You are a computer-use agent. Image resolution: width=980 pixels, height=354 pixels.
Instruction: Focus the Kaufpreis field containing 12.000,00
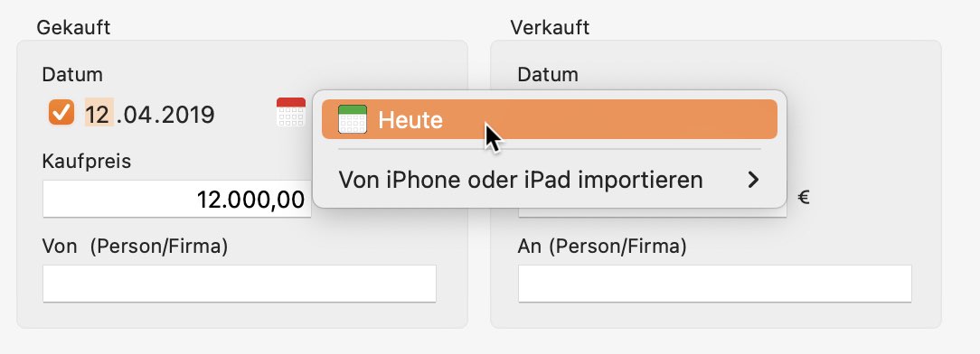tap(177, 199)
